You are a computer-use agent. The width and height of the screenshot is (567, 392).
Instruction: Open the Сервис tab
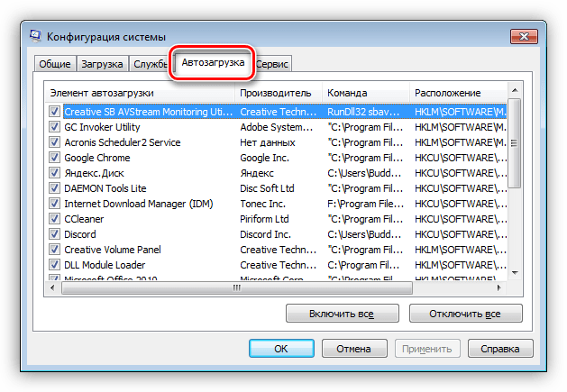click(272, 64)
